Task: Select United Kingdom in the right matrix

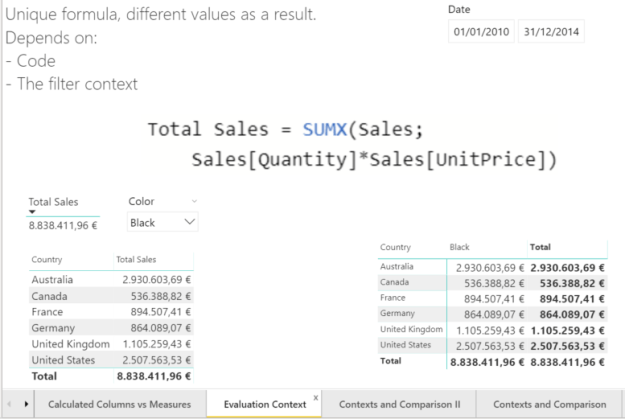Action: 412,329
